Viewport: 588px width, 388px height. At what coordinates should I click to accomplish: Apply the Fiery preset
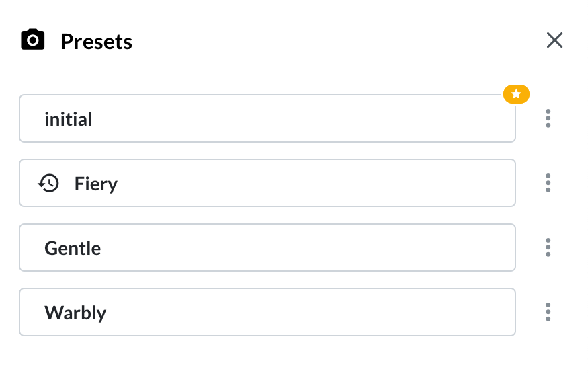pyautogui.click(x=267, y=183)
